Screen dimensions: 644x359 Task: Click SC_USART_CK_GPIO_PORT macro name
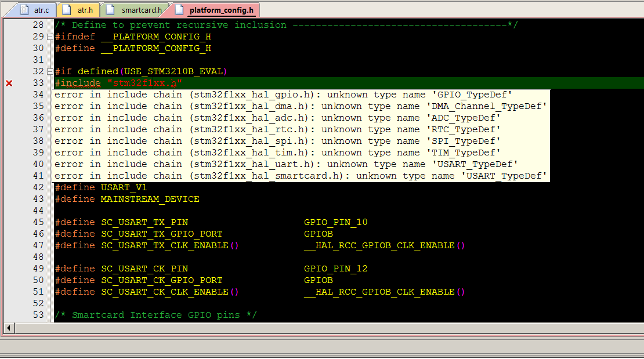162,280
